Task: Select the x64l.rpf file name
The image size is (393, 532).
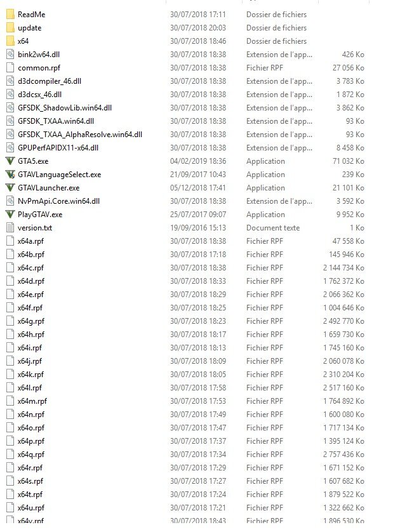Action: 30,388
